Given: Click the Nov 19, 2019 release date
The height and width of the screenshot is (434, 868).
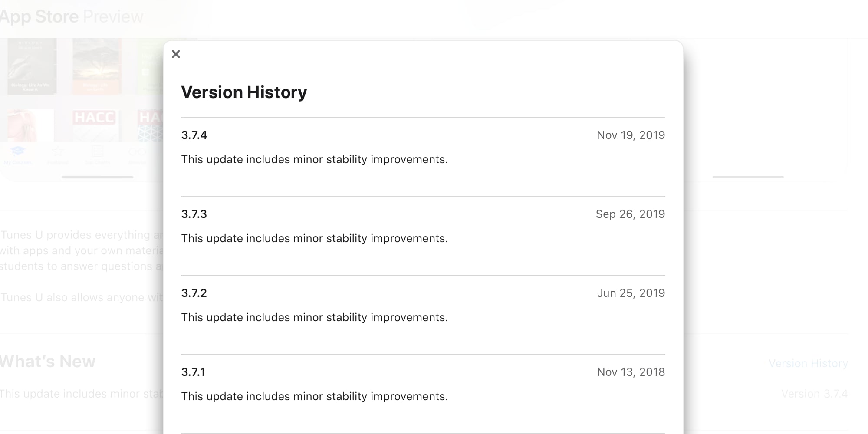Looking at the screenshot, I should [x=631, y=135].
